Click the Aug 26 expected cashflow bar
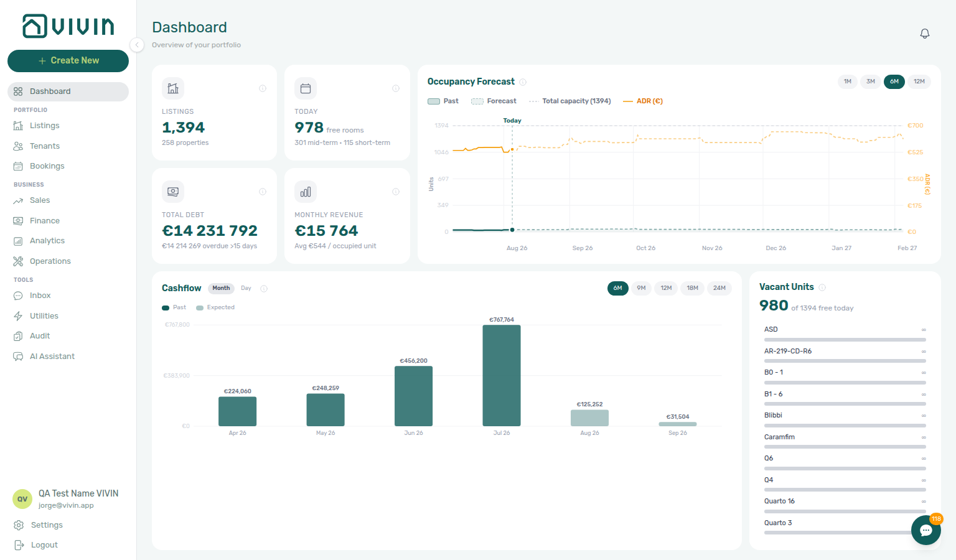Viewport: 956px width, 560px height. pyautogui.click(x=590, y=418)
